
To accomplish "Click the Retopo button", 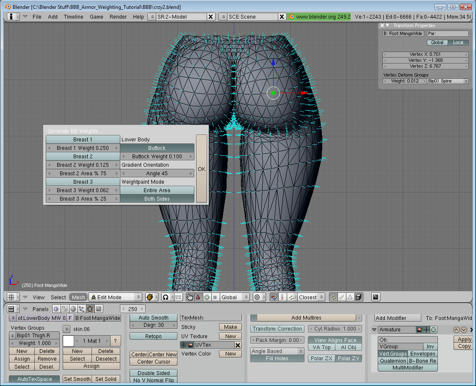I will (x=153, y=336).
